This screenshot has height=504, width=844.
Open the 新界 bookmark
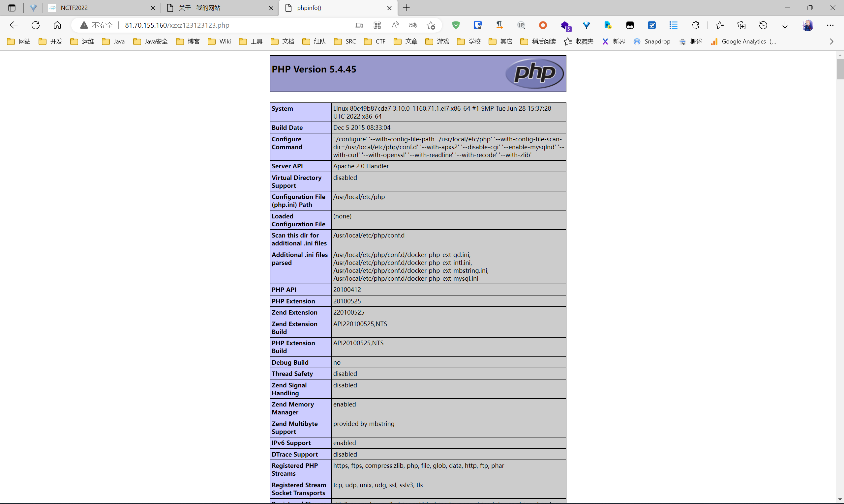pyautogui.click(x=614, y=42)
